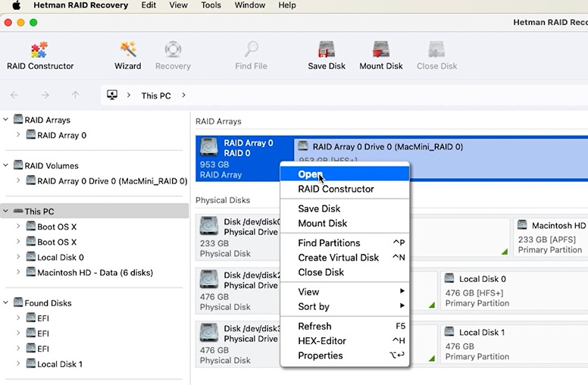Click the chevron after This PC in path
Screen dimensions: 588x385
pyautogui.click(x=183, y=95)
